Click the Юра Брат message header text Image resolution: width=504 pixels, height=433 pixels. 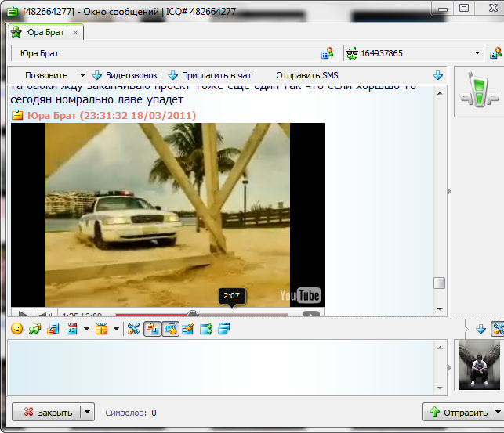coord(111,115)
